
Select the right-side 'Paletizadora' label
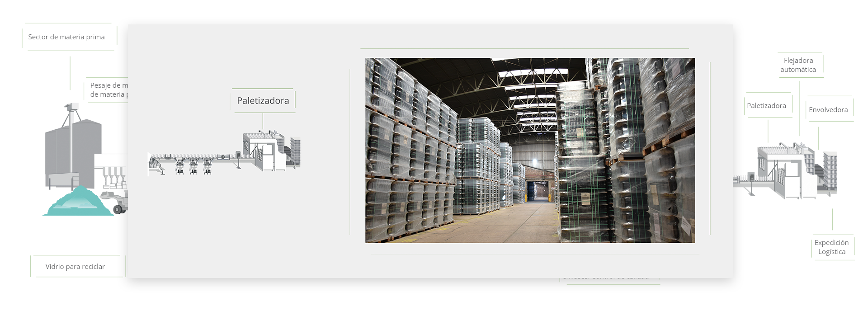[x=766, y=106]
